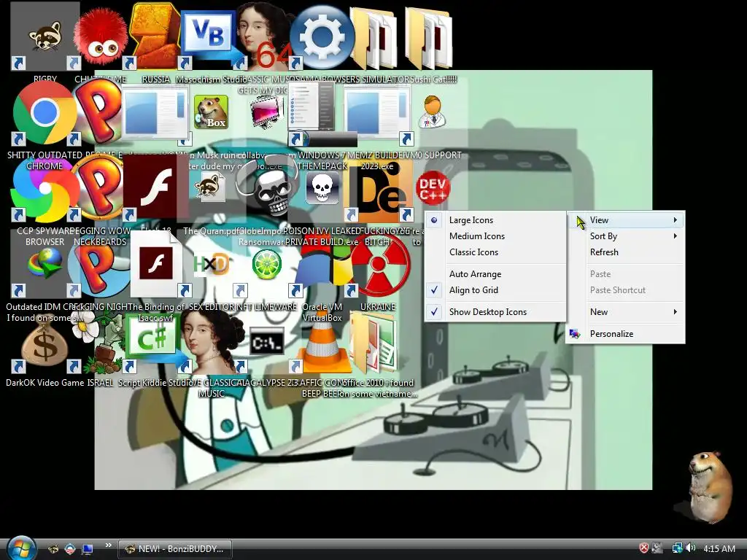Uncheck Align to Grid
Image resolution: width=747 pixels, height=560 pixels.
pyautogui.click(x=495, y=290)
